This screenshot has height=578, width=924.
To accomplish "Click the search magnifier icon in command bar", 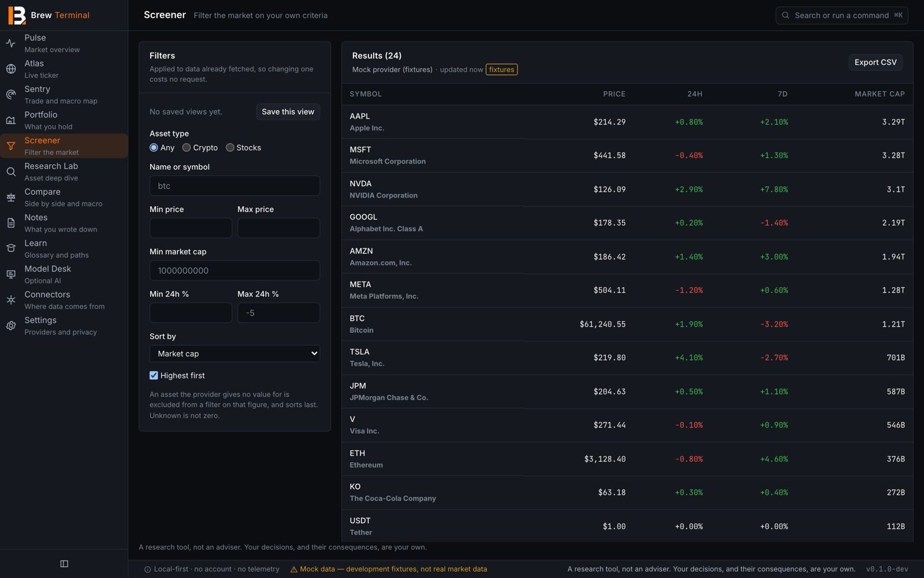I will click(x=785, y=16).
